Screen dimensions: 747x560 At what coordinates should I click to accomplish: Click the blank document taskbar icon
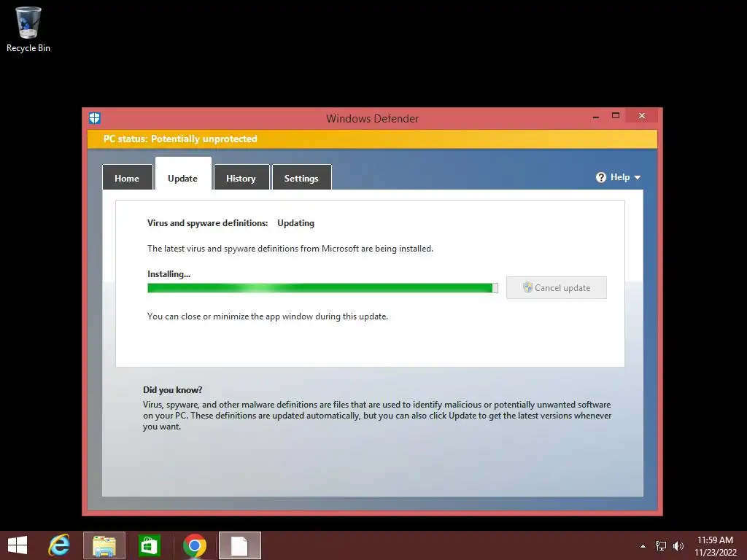coord(239,545)
